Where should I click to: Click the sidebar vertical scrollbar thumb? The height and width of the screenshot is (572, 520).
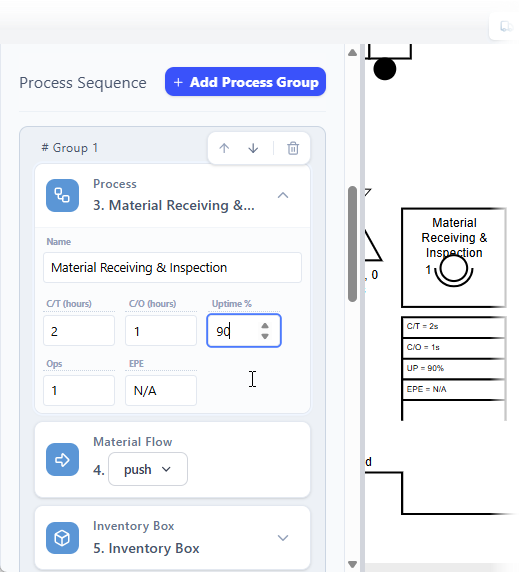352,244
